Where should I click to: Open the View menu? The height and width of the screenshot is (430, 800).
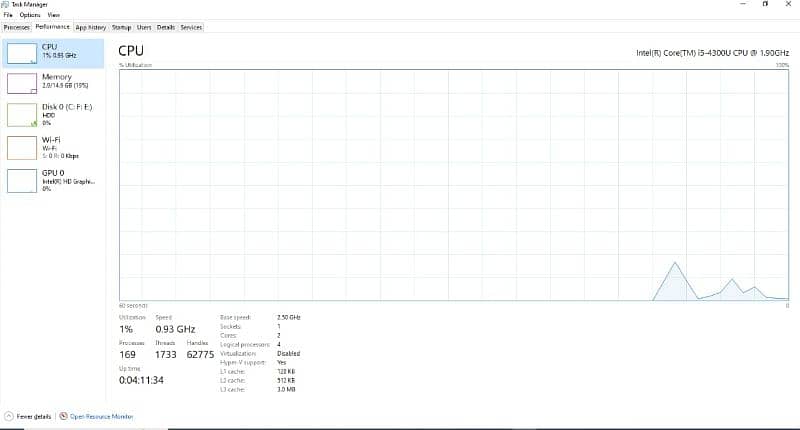click(x=54, y=15)
